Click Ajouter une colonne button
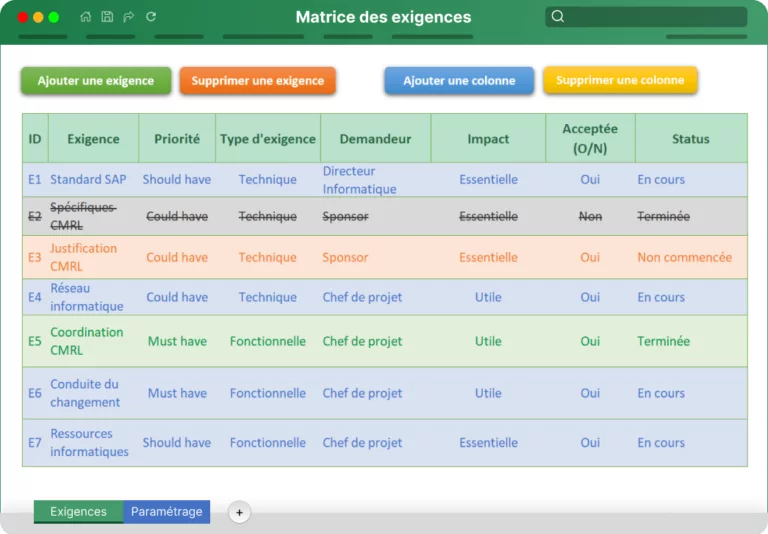Image resolution: width=768 pixels, height=534 pixels. point(459,81)
